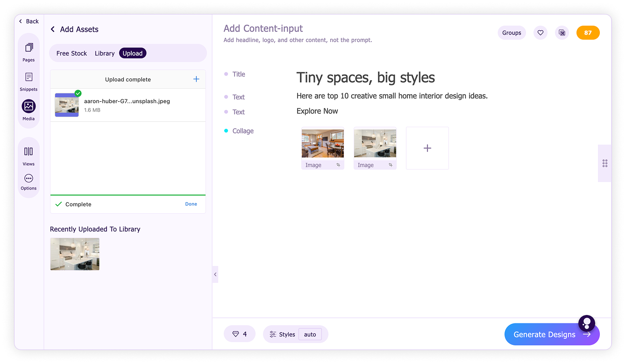Image resolution: width=626 pixels, height=364 pixels.
Task: Switch to the Free Stock tab
Action: [x=71, y=53]
